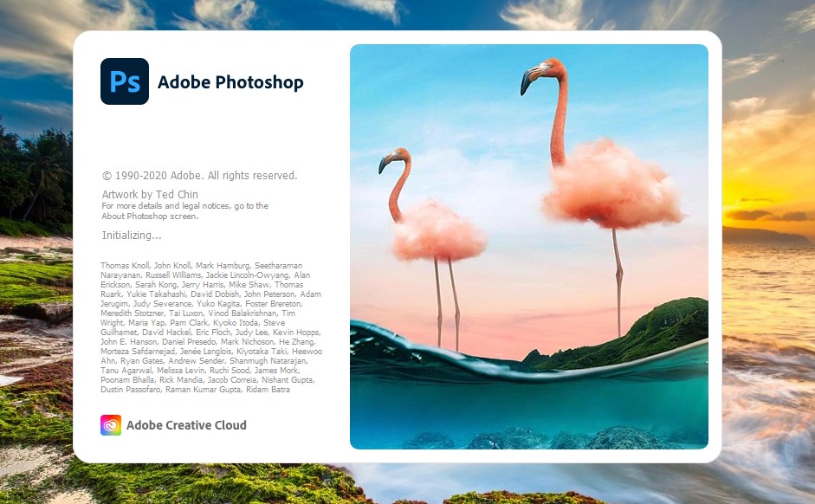Click the name "Yukie Takahashi" in the credits
Image resolution: width=815 pixels, height=504 pixels.
coord(156,294)
